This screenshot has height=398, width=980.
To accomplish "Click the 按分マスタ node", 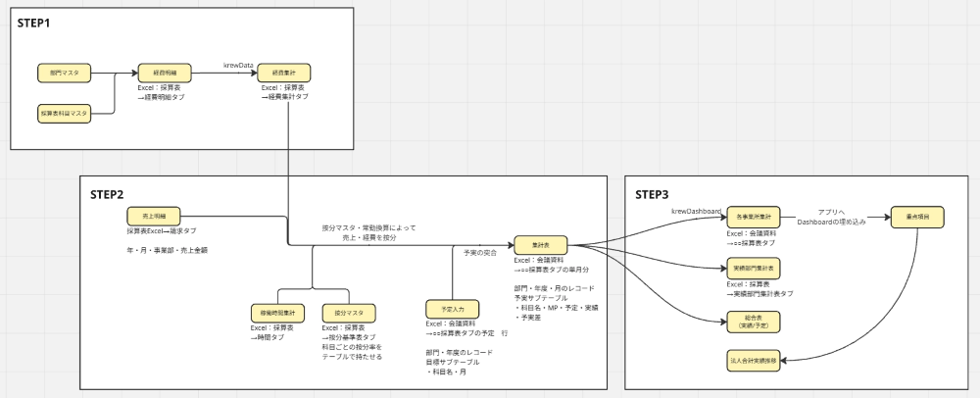I will pyautogui.click(x=349, y=313).
